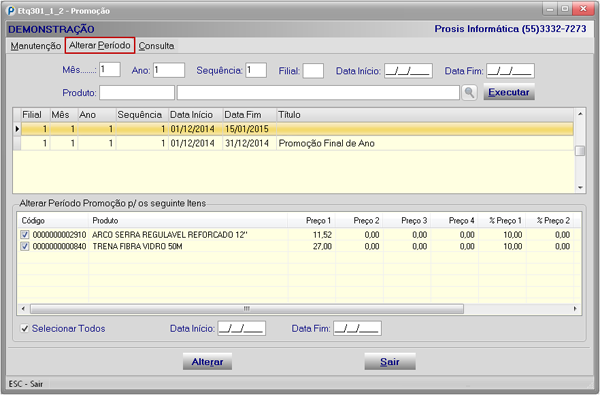Click the wide Produto description field
This screenshot has width=600, height=395.
(318, 93)
